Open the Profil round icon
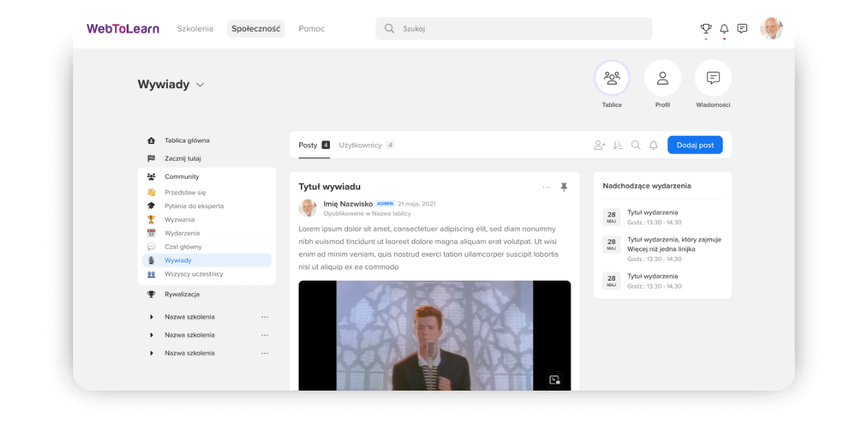 point(663,78)
